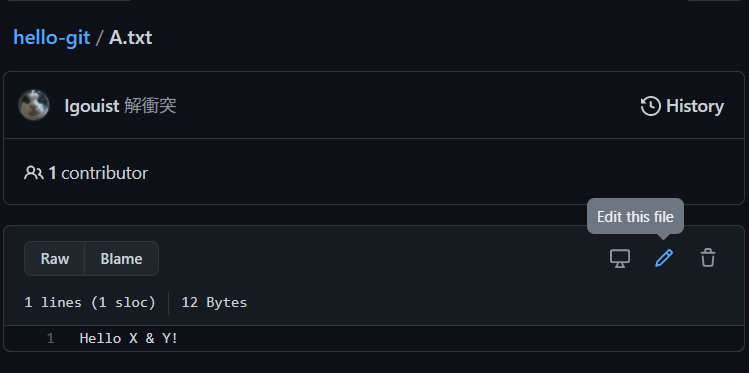
Task: Select the "1 contributor" label
Action: coord(98,173)
